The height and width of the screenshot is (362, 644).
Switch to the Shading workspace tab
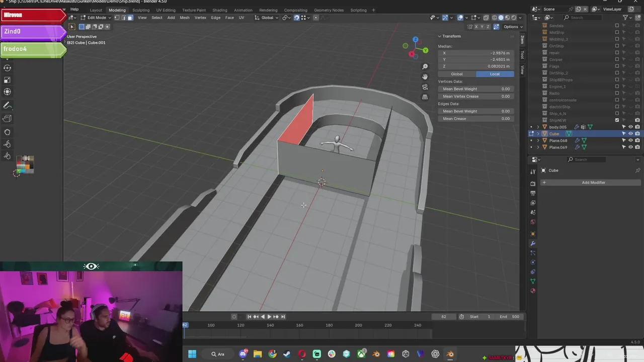219,10
